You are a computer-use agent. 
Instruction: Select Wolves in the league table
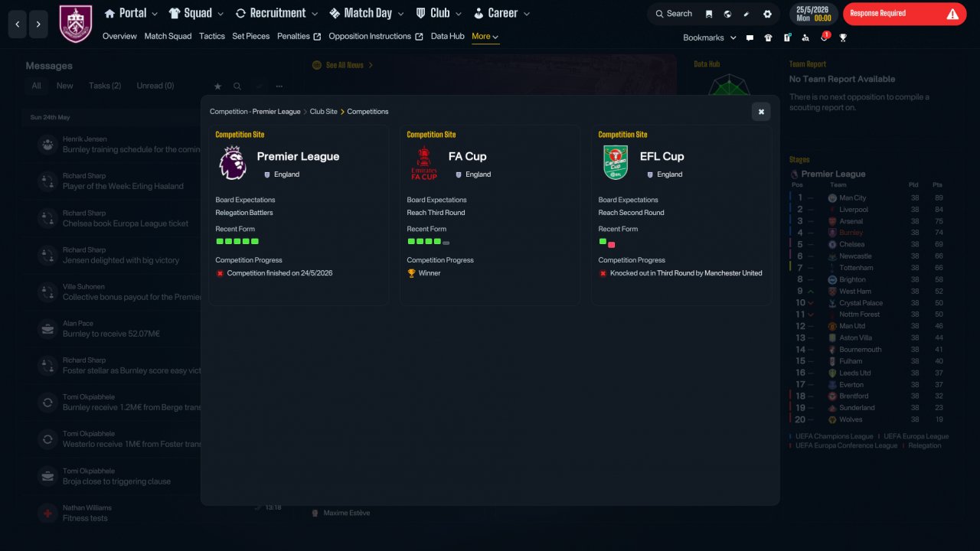click(851, 419)
